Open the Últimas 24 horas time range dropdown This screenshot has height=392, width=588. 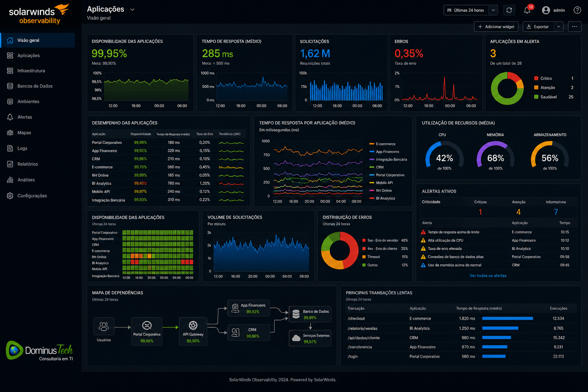pyautogui.click(x=470, y=10)
